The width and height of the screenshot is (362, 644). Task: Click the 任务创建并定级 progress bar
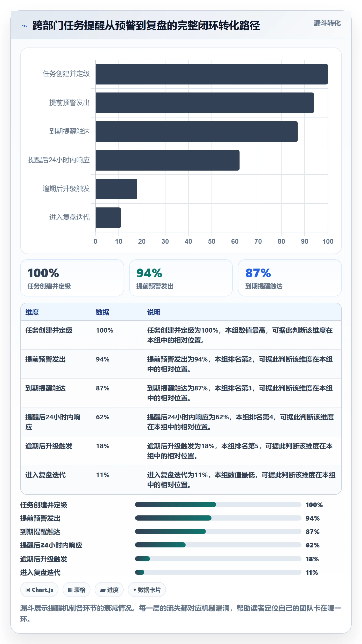click(218, 505)
